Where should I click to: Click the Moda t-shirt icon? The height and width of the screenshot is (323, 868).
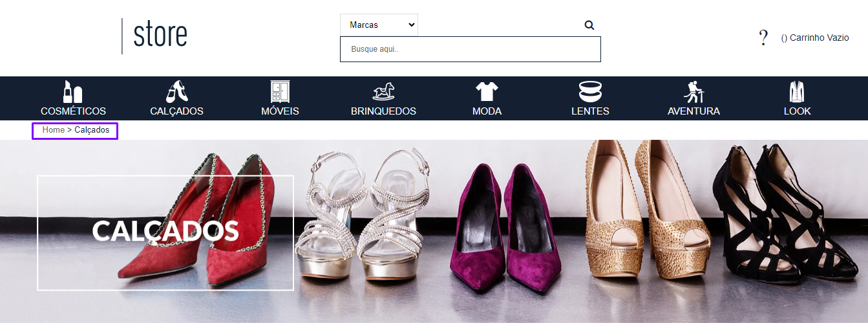pyautogui.click(x=487, y=91)
